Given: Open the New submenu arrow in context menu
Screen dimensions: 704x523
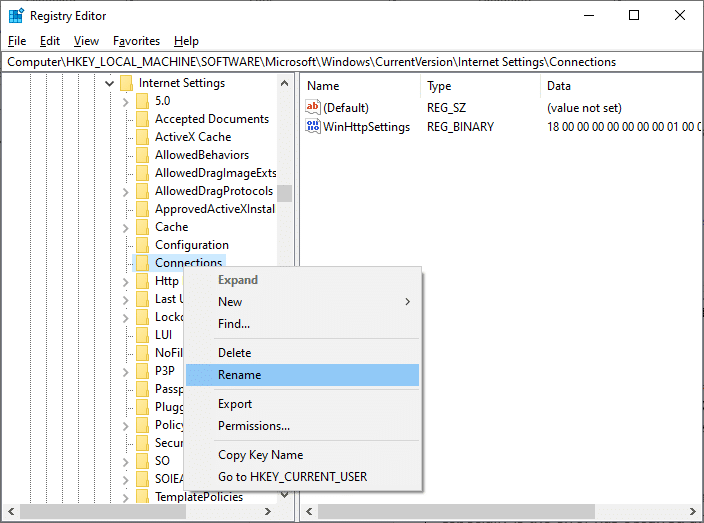Looking at the screenshot, I should (x=407, y=302).
